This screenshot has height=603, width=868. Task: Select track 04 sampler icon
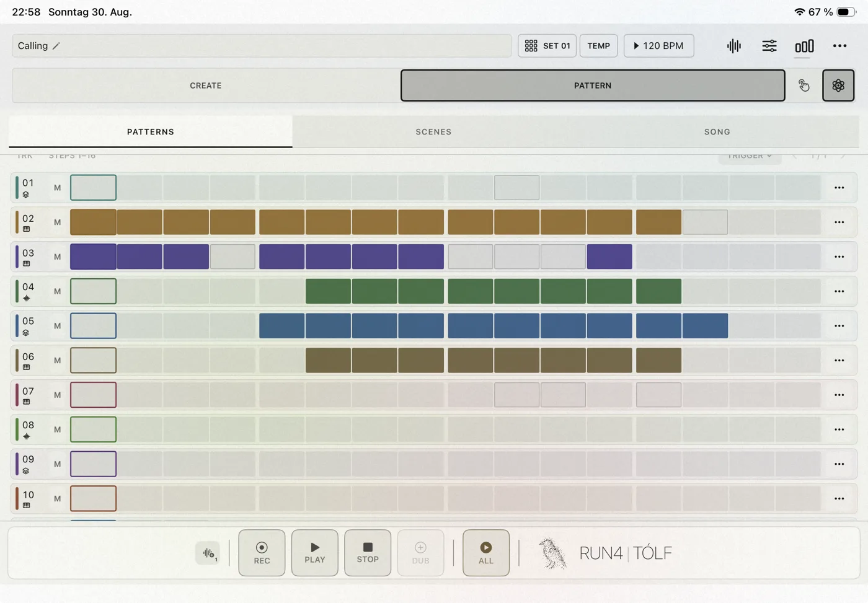(26, 298)
